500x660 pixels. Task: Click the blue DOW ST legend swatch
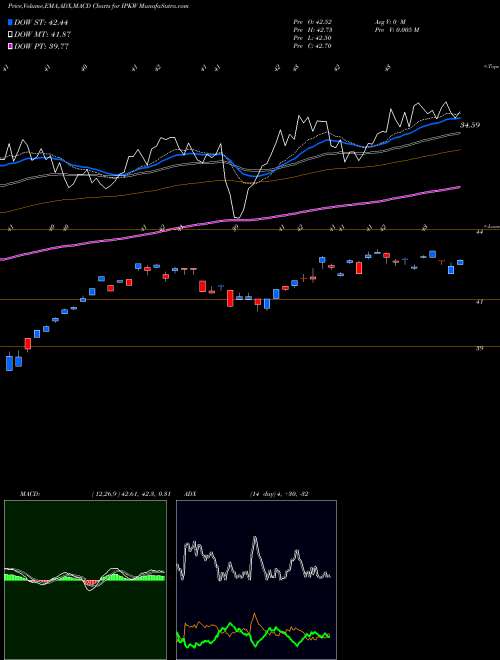click(11, 22)
